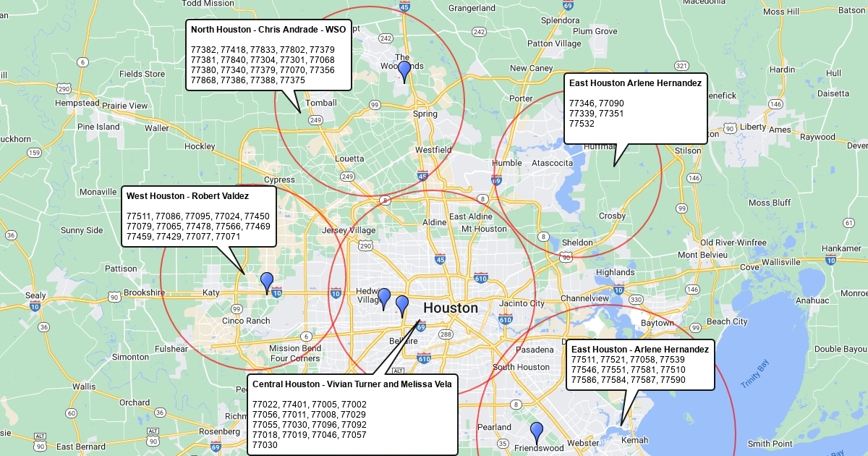The height and width of the screenshot is (456, 868).
Task: Select the Tomball town label
Action: [x=321, y=103]
